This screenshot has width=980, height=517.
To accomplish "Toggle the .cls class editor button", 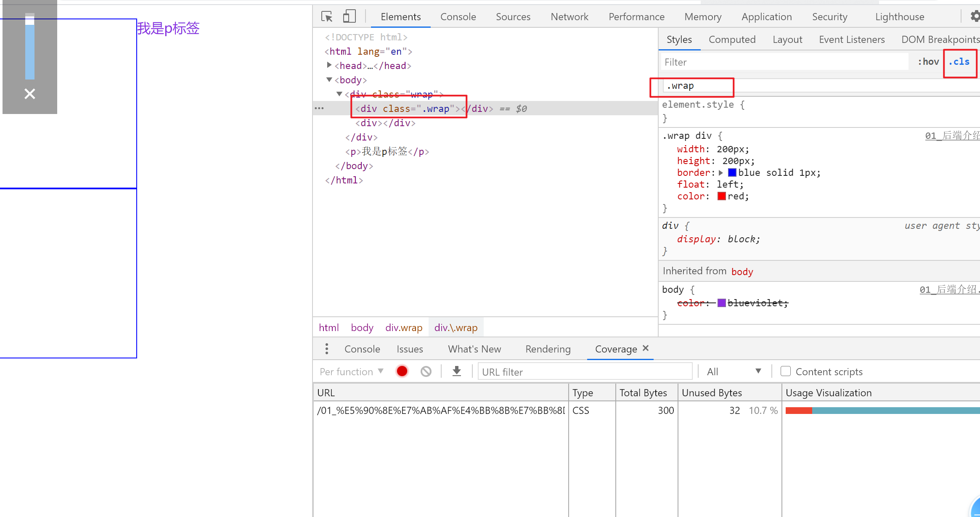I will 959,62.
